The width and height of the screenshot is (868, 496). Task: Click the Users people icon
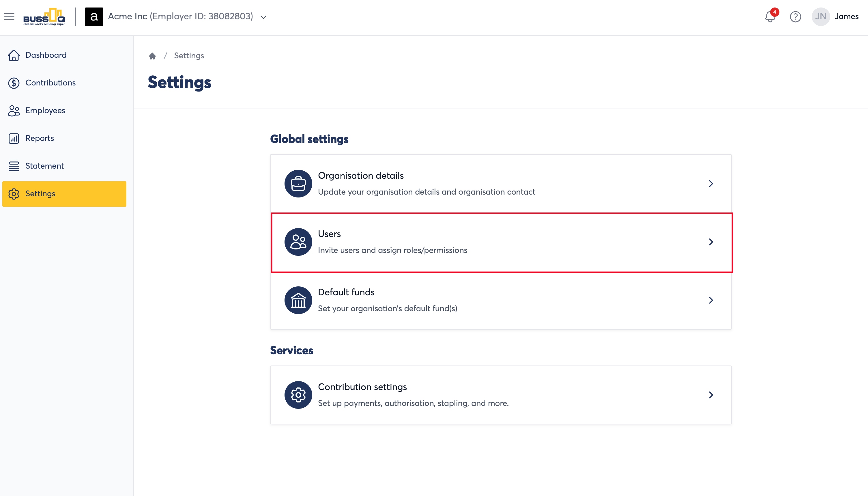[x=298, y=242]
